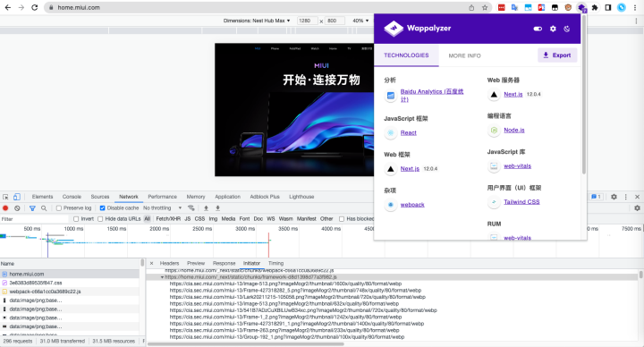Open the browser side panel icon

608,7
